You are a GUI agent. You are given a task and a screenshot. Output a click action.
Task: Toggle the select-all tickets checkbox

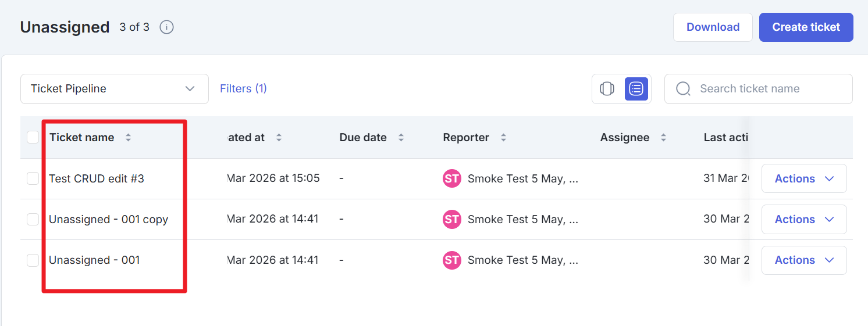pyautogui.click(x=33, y=138)
